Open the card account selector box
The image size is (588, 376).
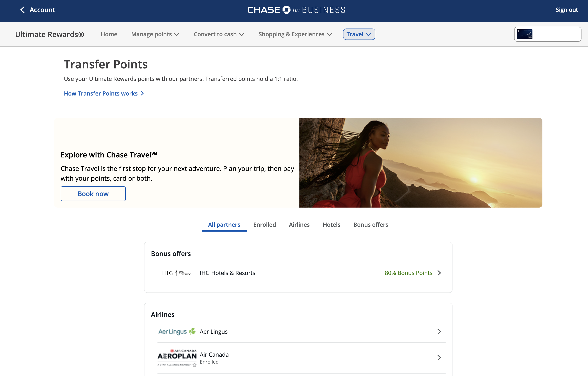(548, 34)
